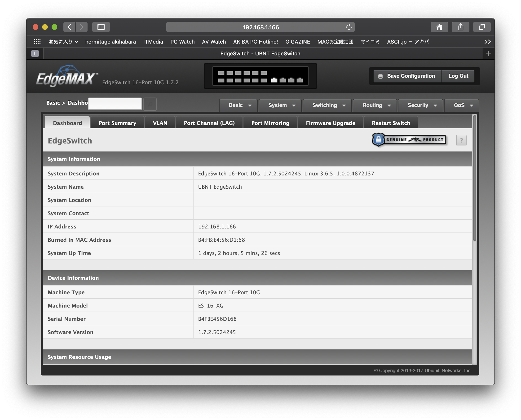Go forward with the Safari forward arrow
Image resolution: width=521 pixels, height=420 pixels.
(81, 27)
